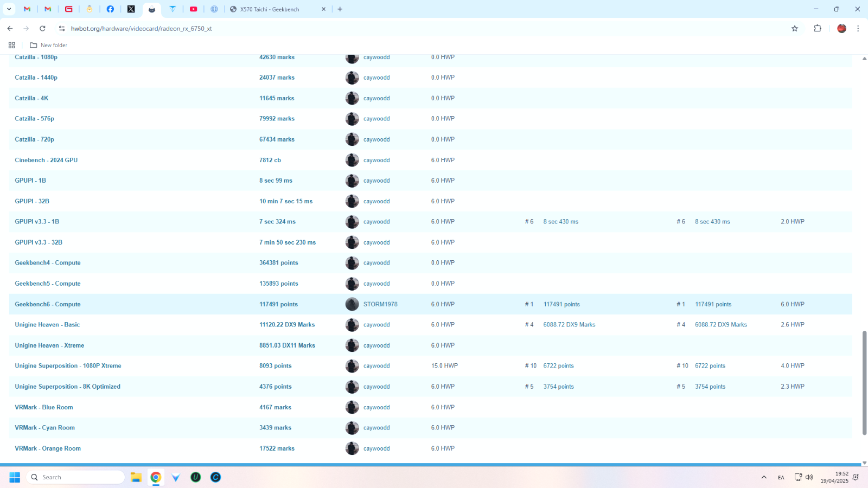Image resolution: width=868 pixels, height=488 pixels.
Task: Open Unigine Superposition - 8K Optimized link
Action: [68, 387]
